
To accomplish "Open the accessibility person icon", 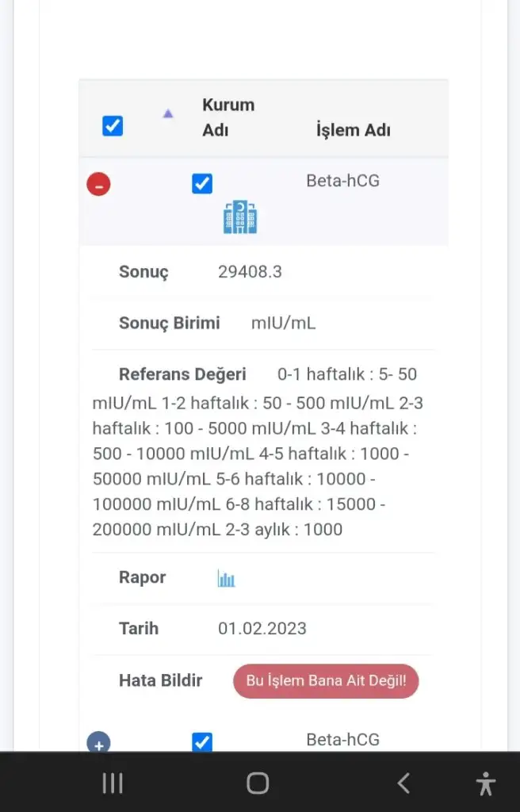I will 485,783.
